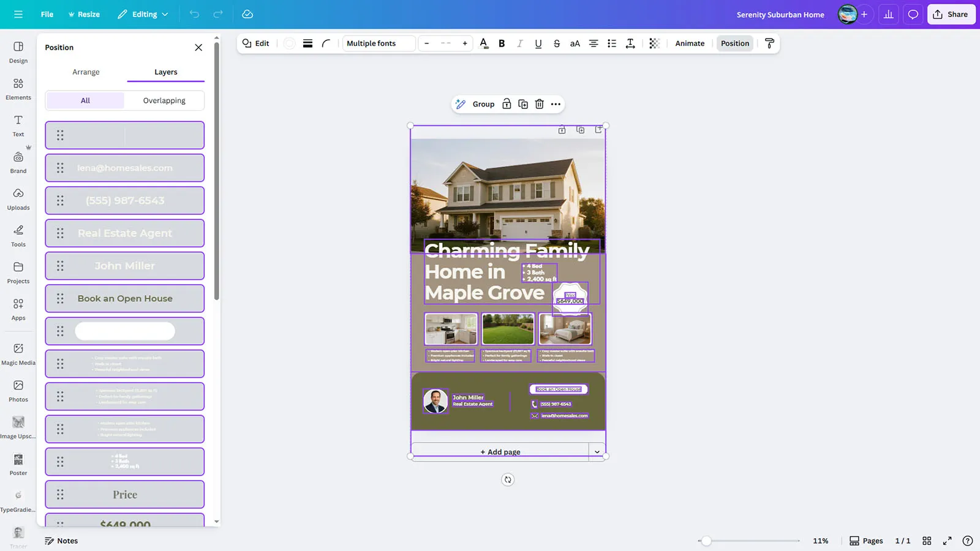Image resolution: width=980 pixels, height=551 pixels.
Task: Duplicate selection with the copy icon
Action: click(522, 104)
